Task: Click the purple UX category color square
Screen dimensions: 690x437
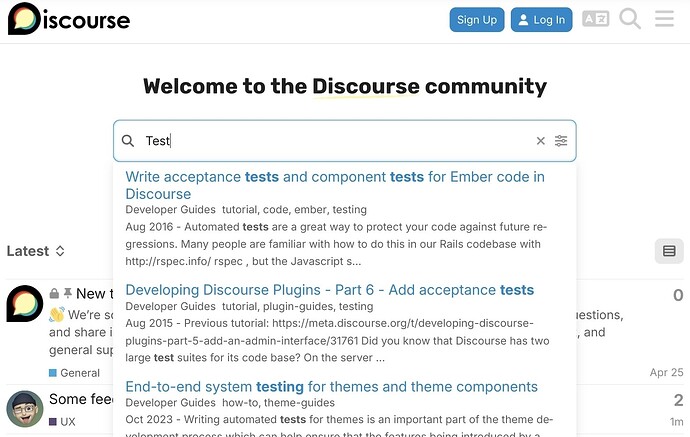Action: point(53,422)
